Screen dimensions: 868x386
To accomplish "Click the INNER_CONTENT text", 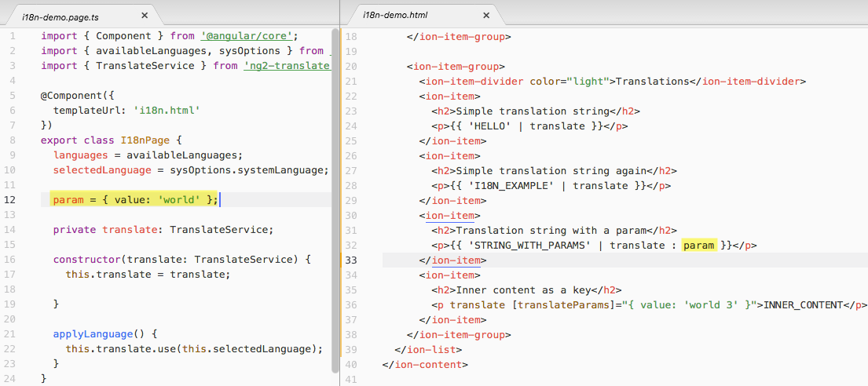I will 804,304.
